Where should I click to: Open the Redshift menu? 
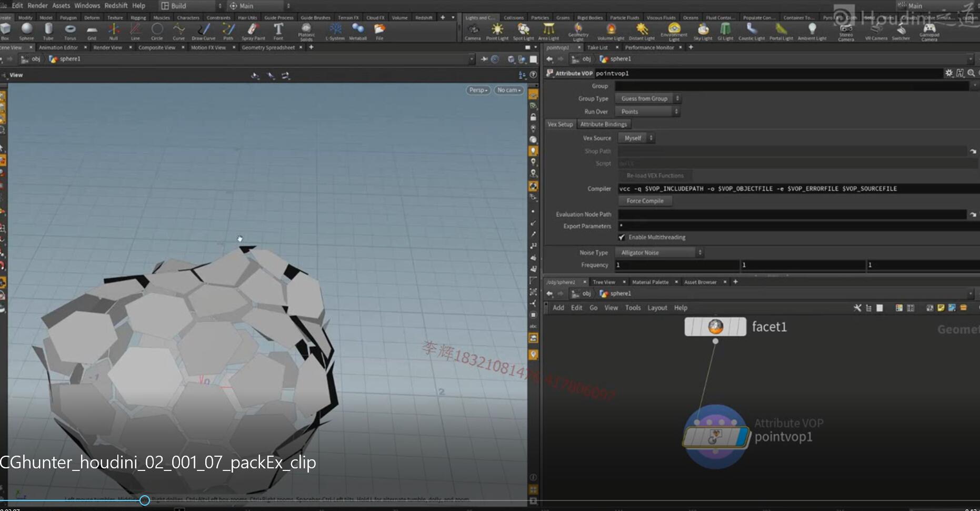116,5
